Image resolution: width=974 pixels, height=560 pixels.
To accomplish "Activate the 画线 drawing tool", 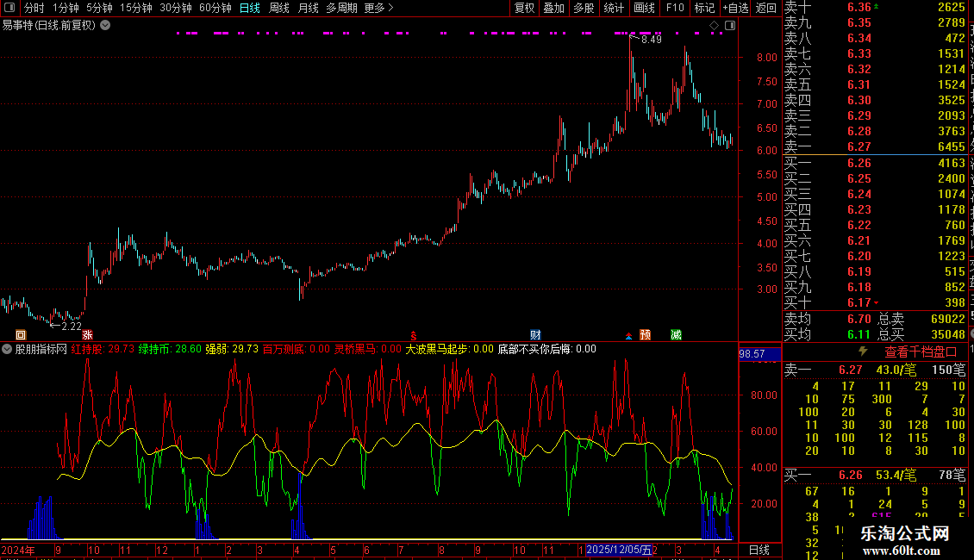I will [644, 8].
